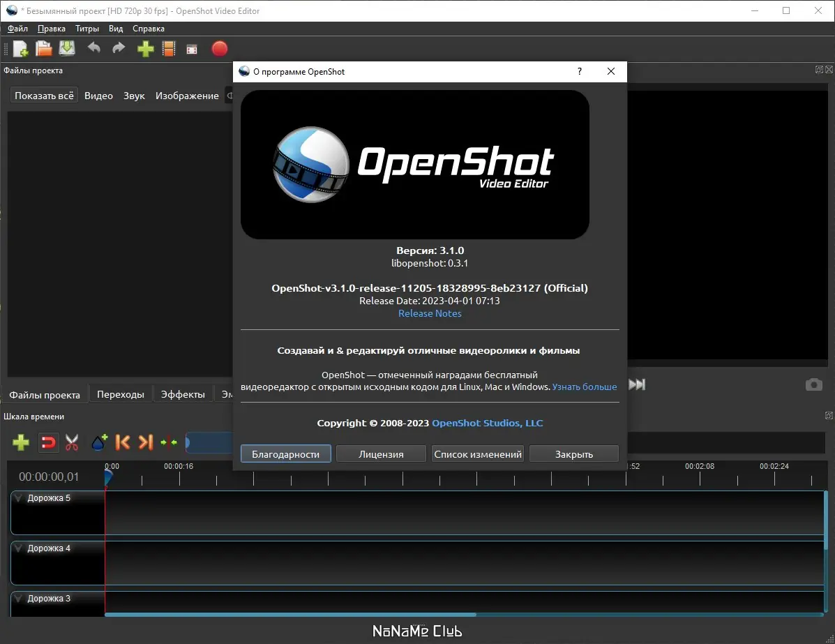This screenshot has height=644, width=835.
Task: Filter project files by Видео
Action: click(x=98, y=96)
